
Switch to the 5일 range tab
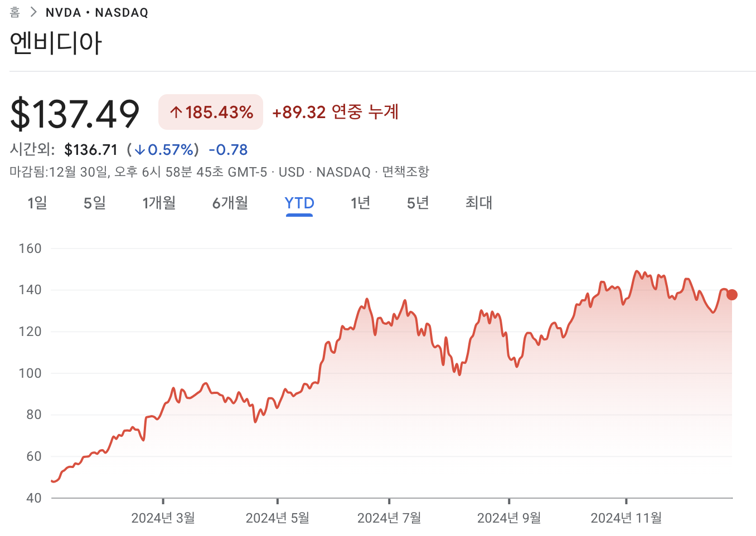(95, 203)
